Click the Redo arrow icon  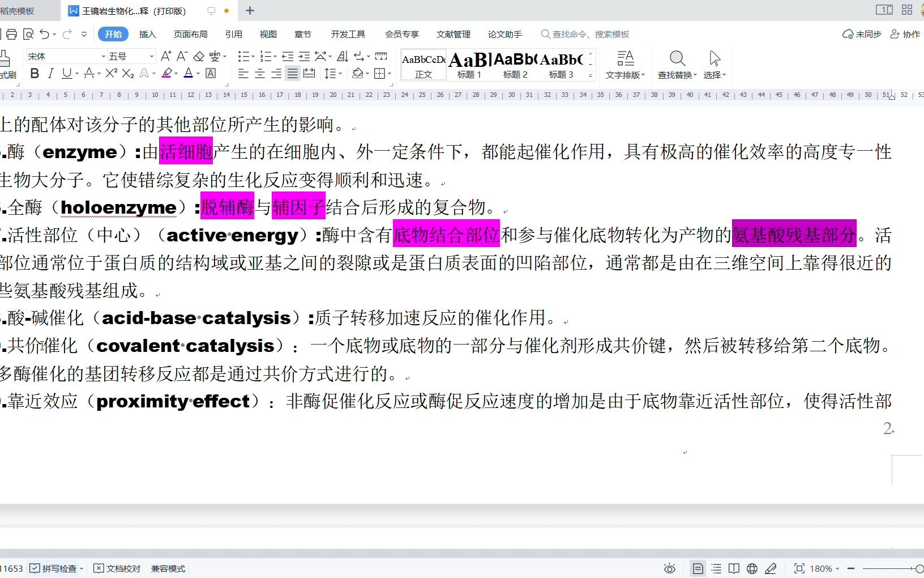(67, 34)
